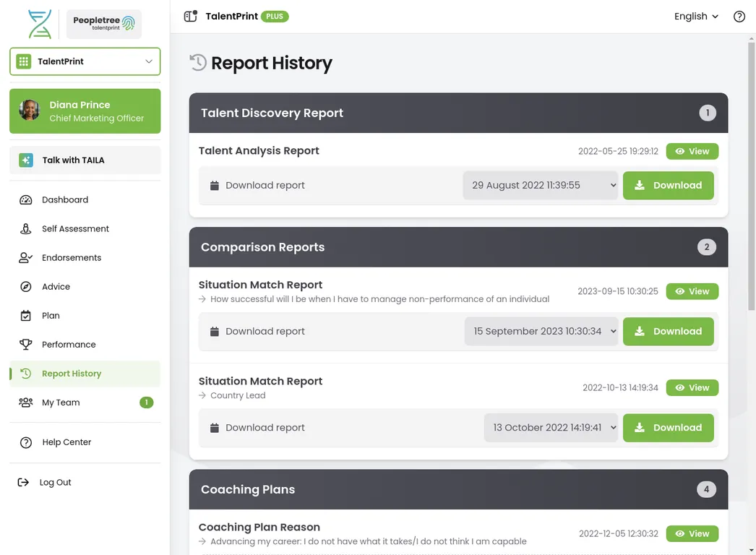756x555 pixels.
Task: Open the 13 October 2022 14:19:41 date dropdown
Action: [x=551, y=428]
